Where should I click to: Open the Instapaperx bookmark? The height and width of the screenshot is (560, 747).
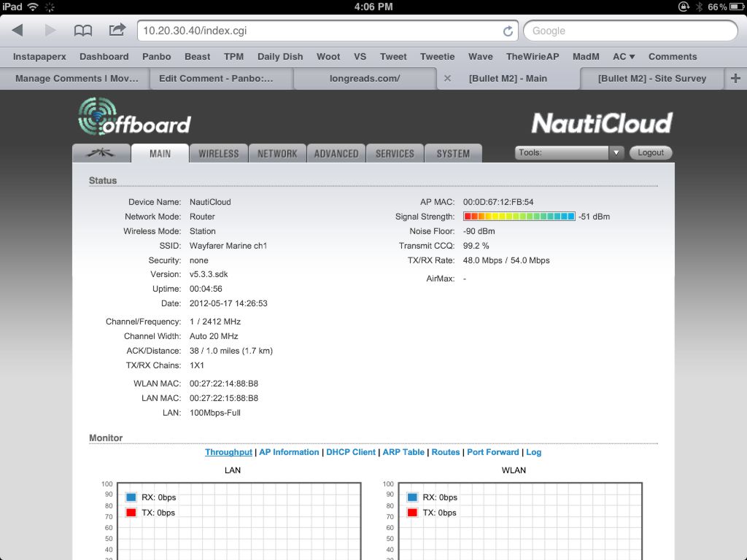(39, 57)
